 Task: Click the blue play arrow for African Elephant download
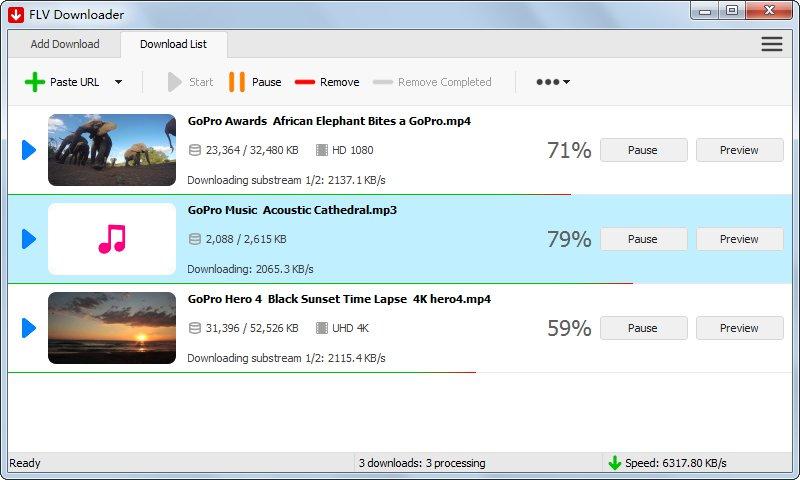[x=29, y=150]
